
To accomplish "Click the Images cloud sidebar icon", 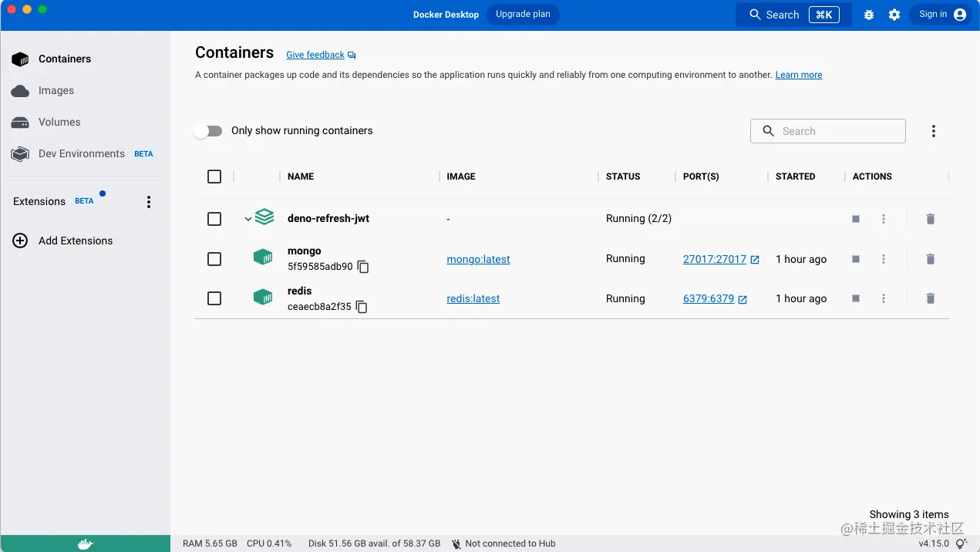I will pyautogui.click(x=20, y=91).
